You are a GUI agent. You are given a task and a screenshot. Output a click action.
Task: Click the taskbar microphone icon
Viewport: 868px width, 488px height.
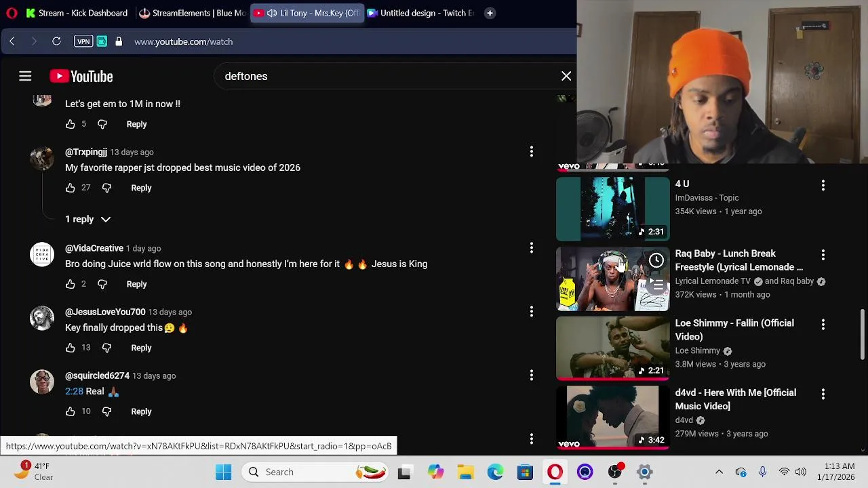point(762,472)
